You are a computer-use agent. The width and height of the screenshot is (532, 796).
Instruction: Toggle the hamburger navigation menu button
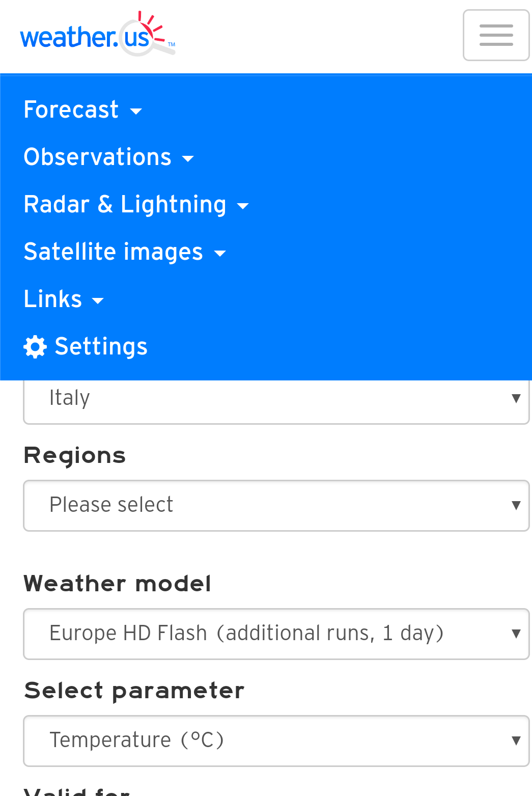[496, 35]
